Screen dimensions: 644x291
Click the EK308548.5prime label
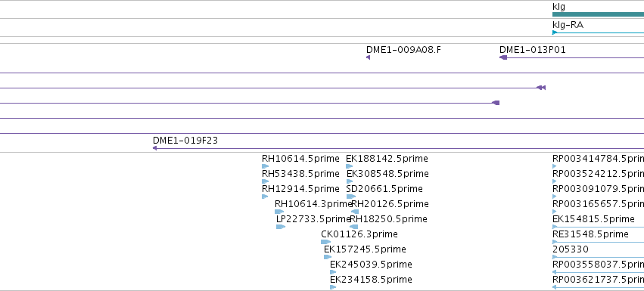tap(387, 174)
